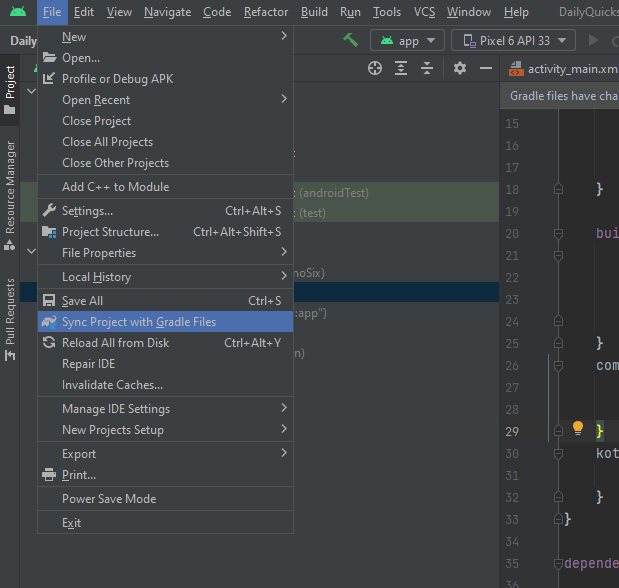Image resolution: width=619 pixels, height=588 pixels.
Task: Expand the File Properties submenu
Action: [x=165, y=253]
